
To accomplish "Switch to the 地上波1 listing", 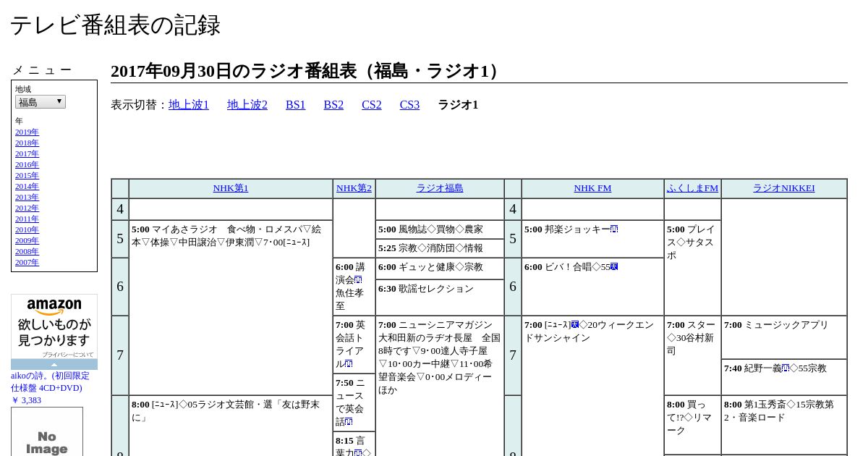I will [189, 105].
